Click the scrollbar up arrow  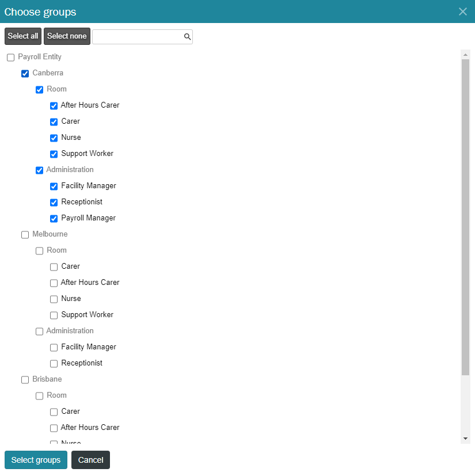(465, 54)
